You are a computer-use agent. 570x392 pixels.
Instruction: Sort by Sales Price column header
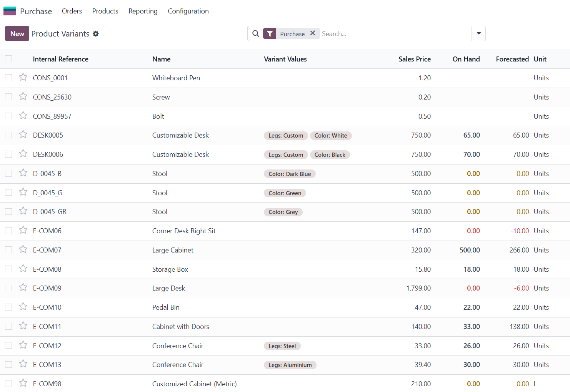pos(414,59)
